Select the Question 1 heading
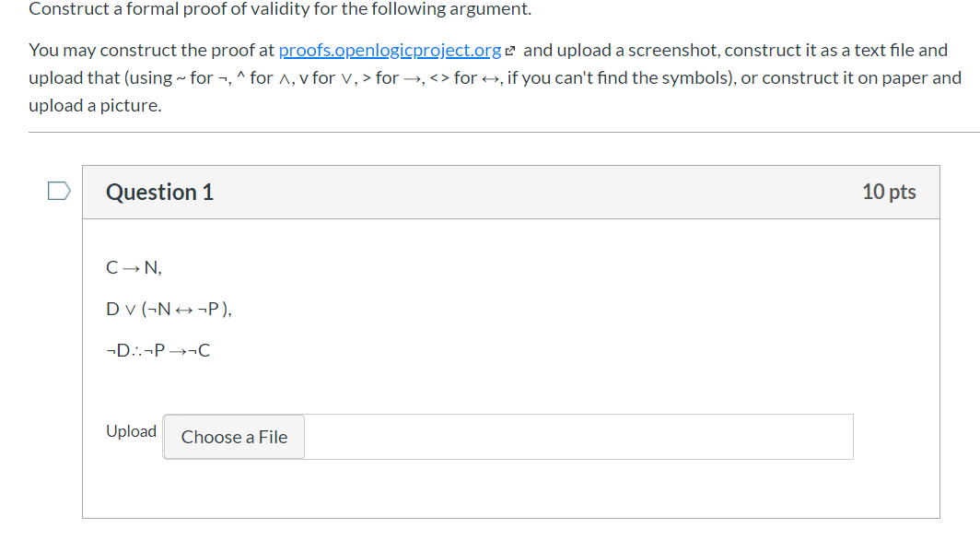This screenshot has height=540, width=980. 160,192
